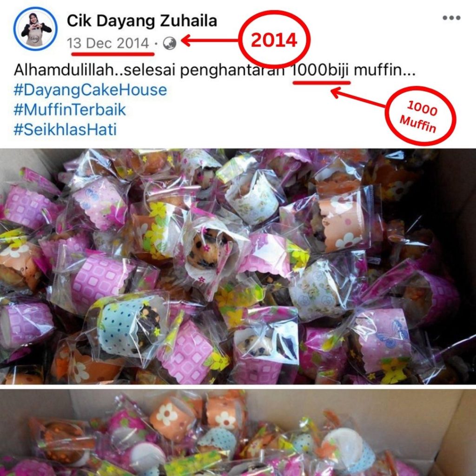Image resolution: width=476 pixels, height=476 pixels.
Task: Open the second muffin box photo below
Action: click(238, 433)
